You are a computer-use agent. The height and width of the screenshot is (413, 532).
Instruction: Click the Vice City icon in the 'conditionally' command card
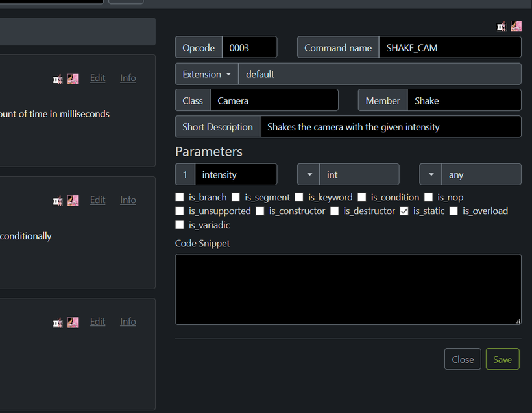[x=73, y=201]
